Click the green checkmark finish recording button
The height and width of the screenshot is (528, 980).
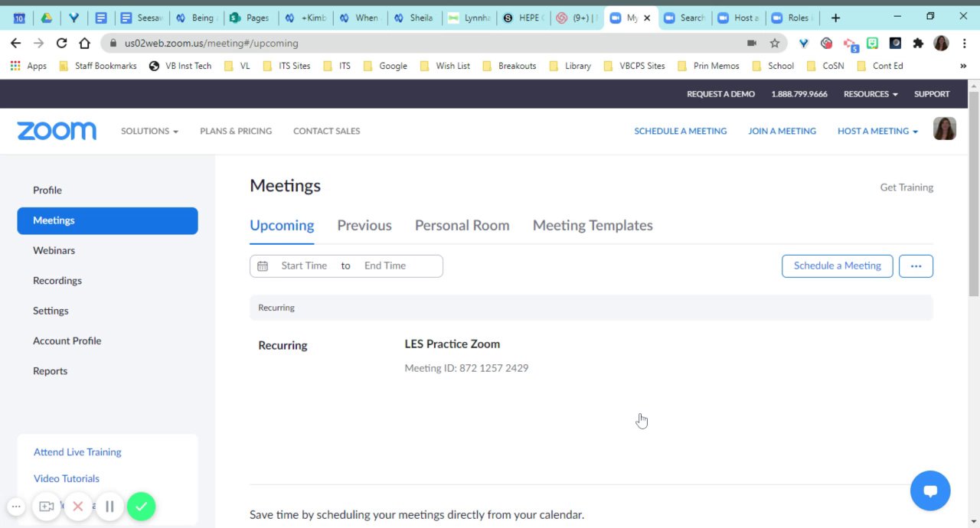pos(141,506)
